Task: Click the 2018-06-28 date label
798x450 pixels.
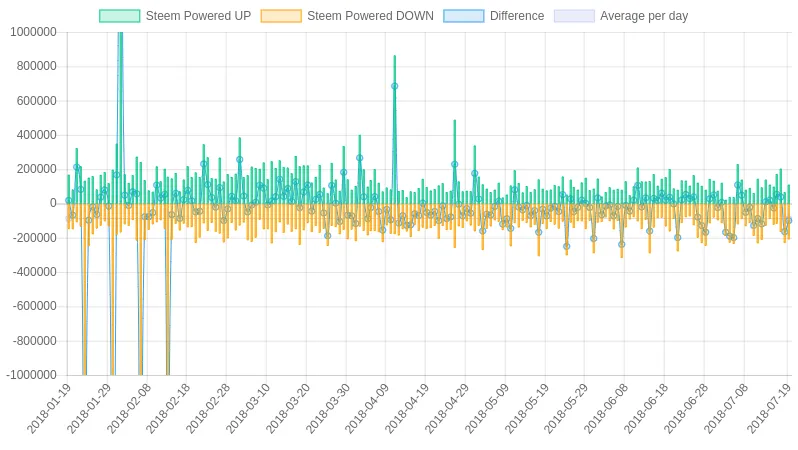Action: coord(686,408)
